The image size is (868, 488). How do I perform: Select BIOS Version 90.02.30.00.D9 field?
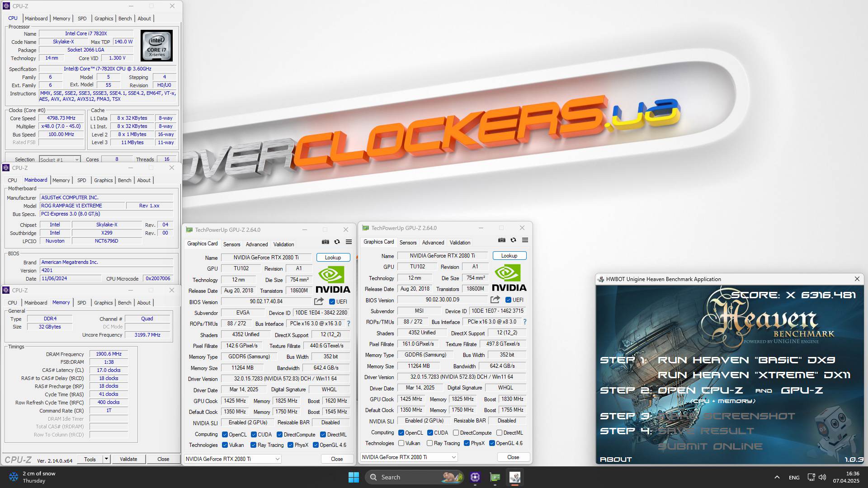pyautogui.click(x=443, y=300)
